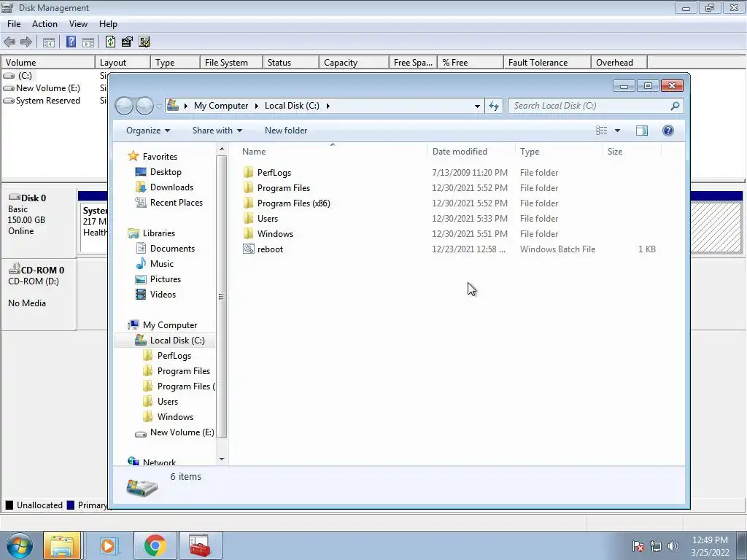747x560 pixels.
Task: Select Disk 0 label in Disk Management
Action: pyautogui.click(x=34, y=198)
